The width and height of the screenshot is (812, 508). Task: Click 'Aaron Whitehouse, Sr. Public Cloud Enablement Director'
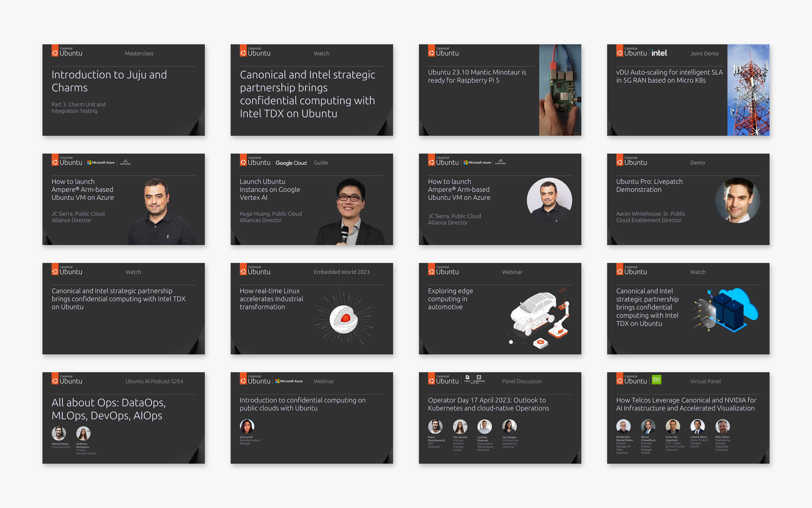click(x=651, y=217)
